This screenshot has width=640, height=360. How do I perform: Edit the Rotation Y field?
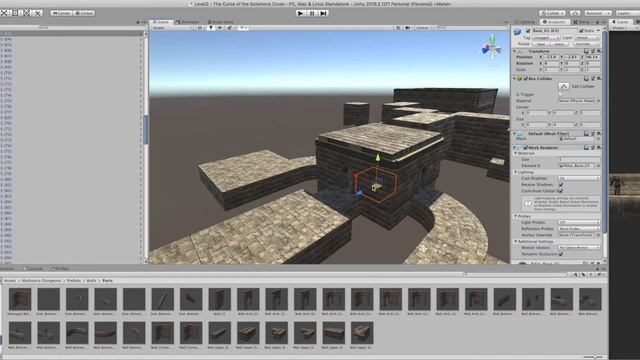tap(572, 63)
